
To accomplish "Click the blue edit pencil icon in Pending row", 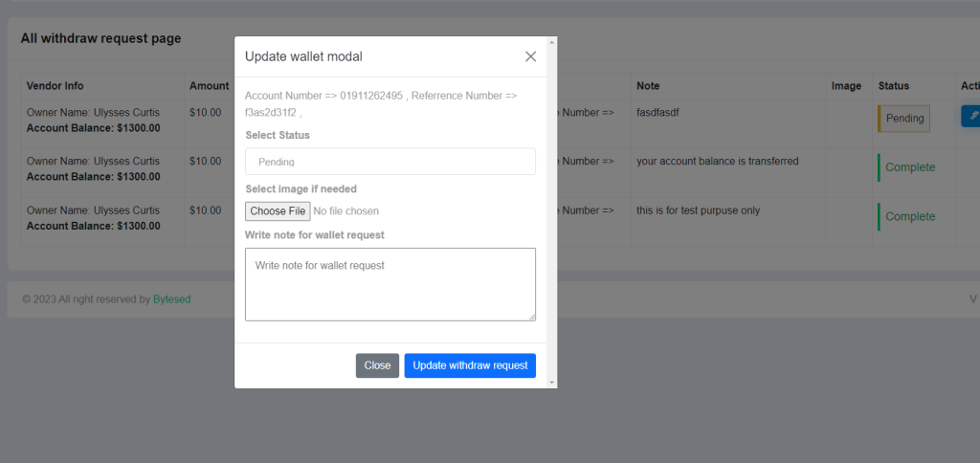I will pos(970,116).
